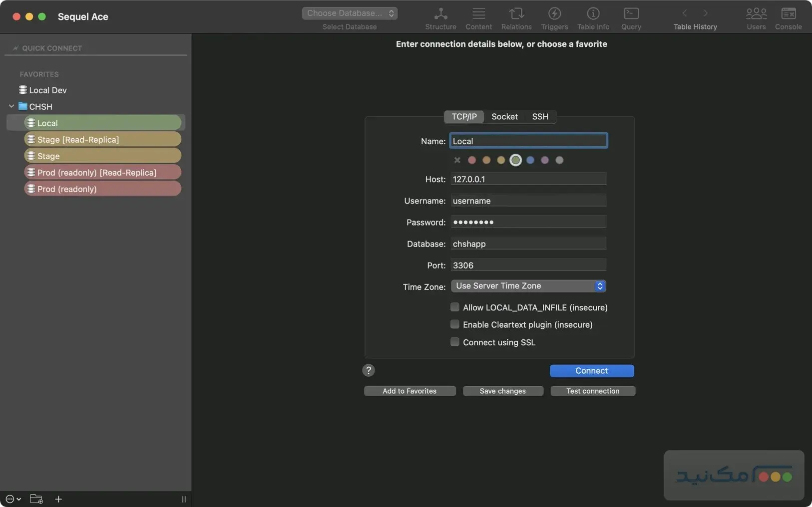Select the blue color swatch
812x507 pixels.
(530, 160)
